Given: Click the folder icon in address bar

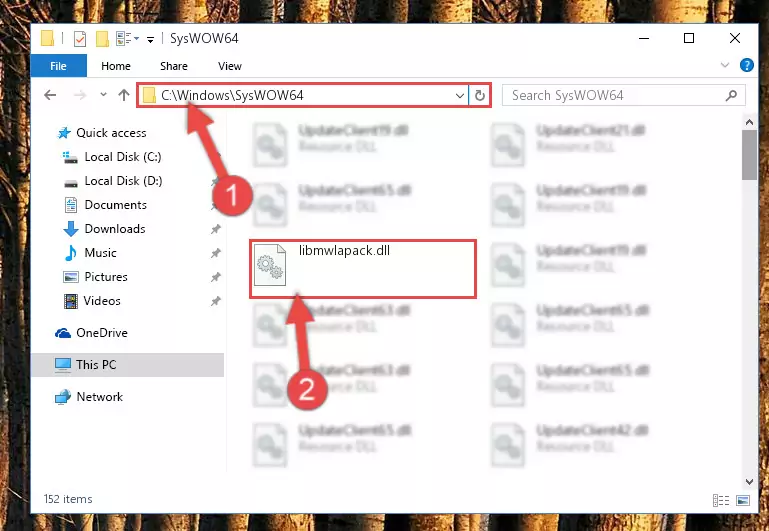Looking at the screenshot, I should click(x=149, y=95).
